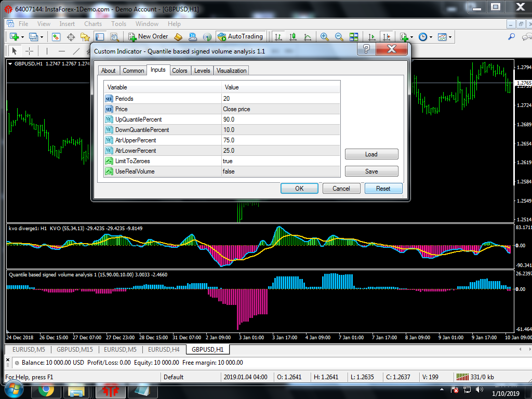The height and width of the screenshot is (399, 532).
Task: Open the Strategy Tester icon
Action: pyautogui.click(x=114, y=37)
